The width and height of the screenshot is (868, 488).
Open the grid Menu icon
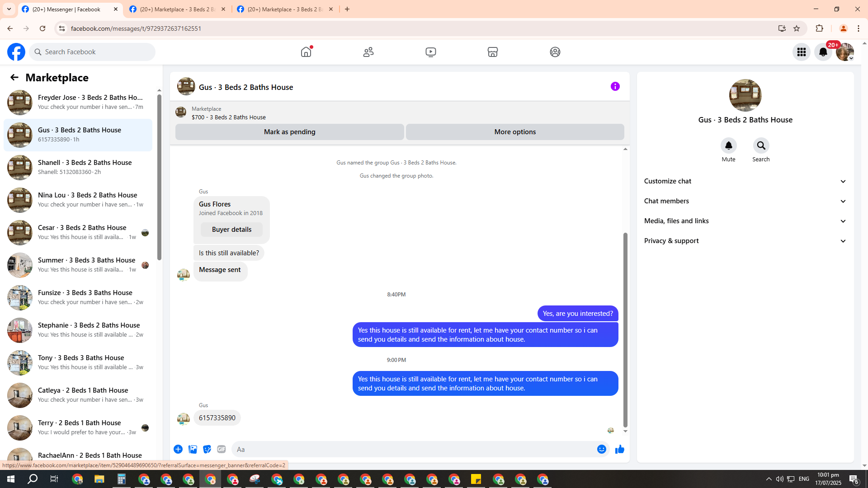click(802, 52)
